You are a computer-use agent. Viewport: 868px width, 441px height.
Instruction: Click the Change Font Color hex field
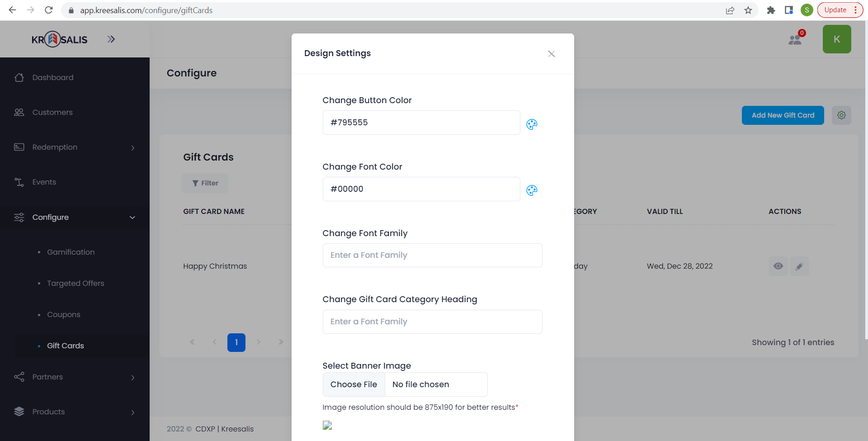[421, 189]
